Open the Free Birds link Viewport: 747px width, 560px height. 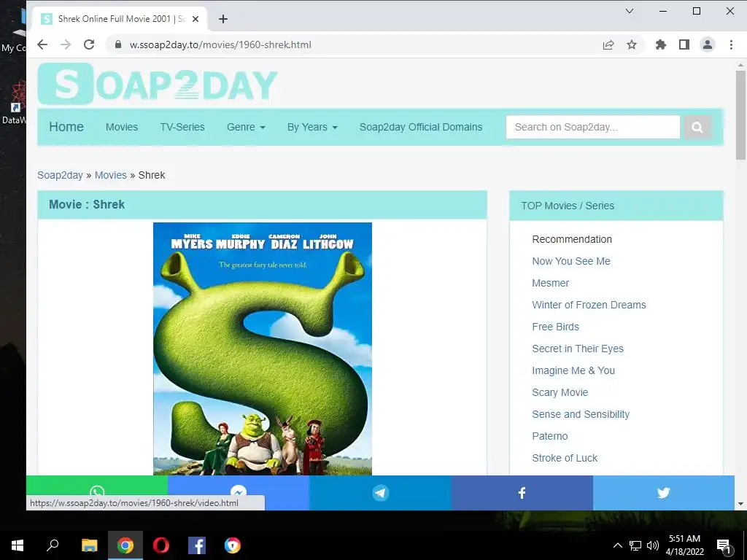click(x=555, y=327)
